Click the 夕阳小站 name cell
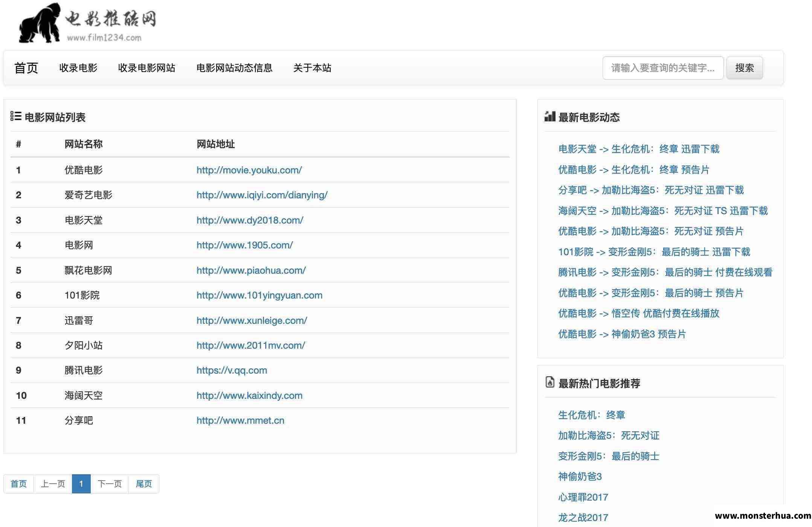The height and width of the screenshot is (527, 812). (x=84, y=345)
